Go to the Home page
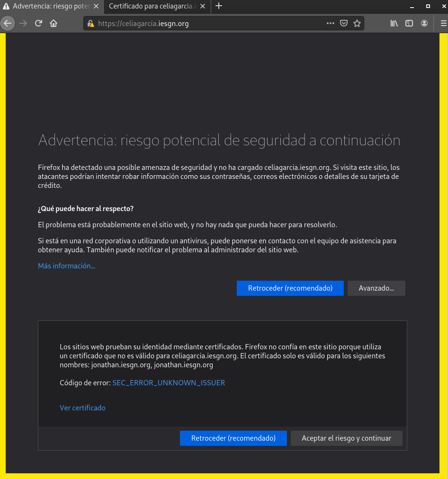448x479 pixels. pyautogui.click(x=54, y=23)
